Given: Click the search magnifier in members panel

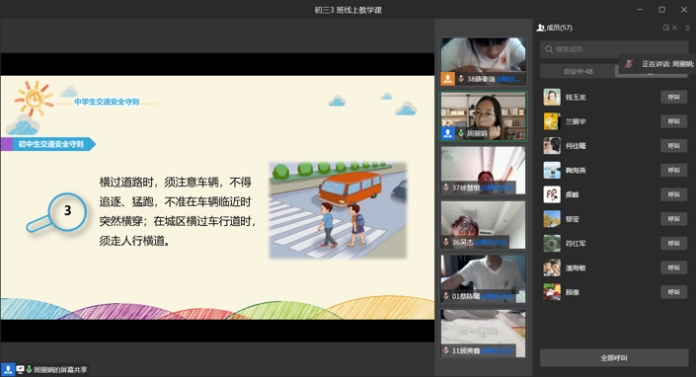Looking at the screenshot, I should (549, 49).
